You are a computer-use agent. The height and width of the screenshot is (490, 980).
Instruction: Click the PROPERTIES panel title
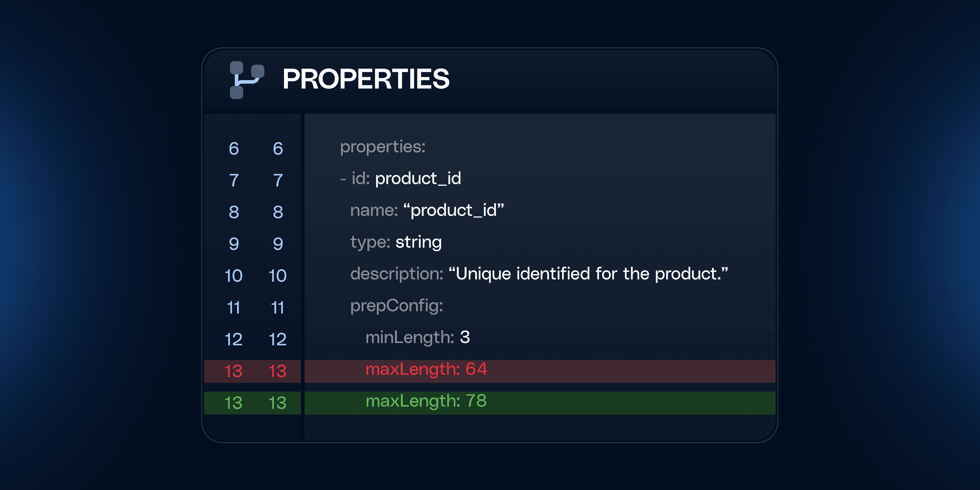(x=366, y=79)
